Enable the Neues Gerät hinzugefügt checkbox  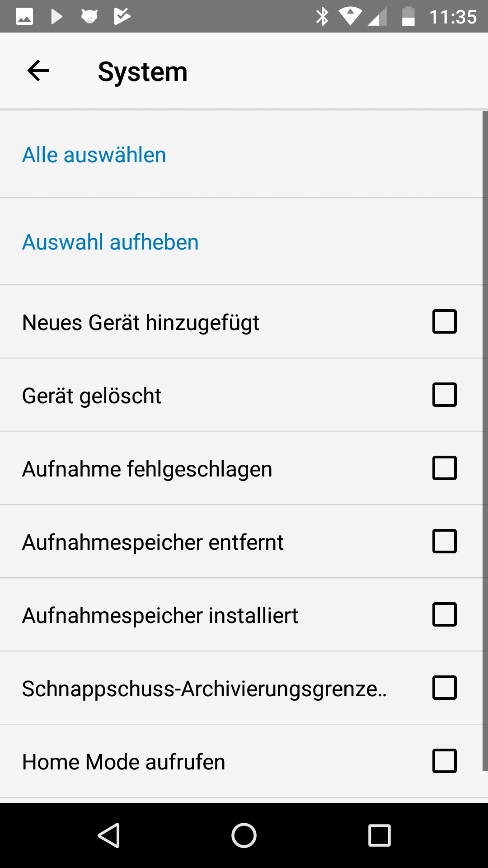(445, 321)
